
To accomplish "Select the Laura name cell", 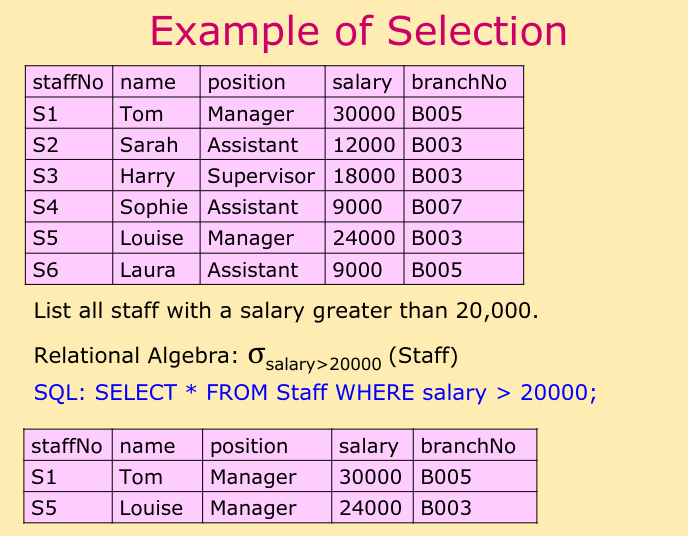I will tap(147, 269).
